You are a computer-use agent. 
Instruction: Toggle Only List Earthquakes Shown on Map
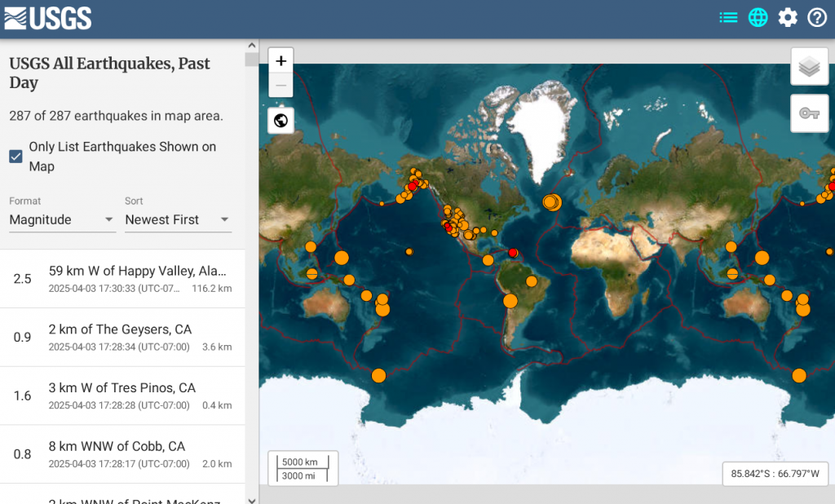pyautogui.click(x=16, y=156)
